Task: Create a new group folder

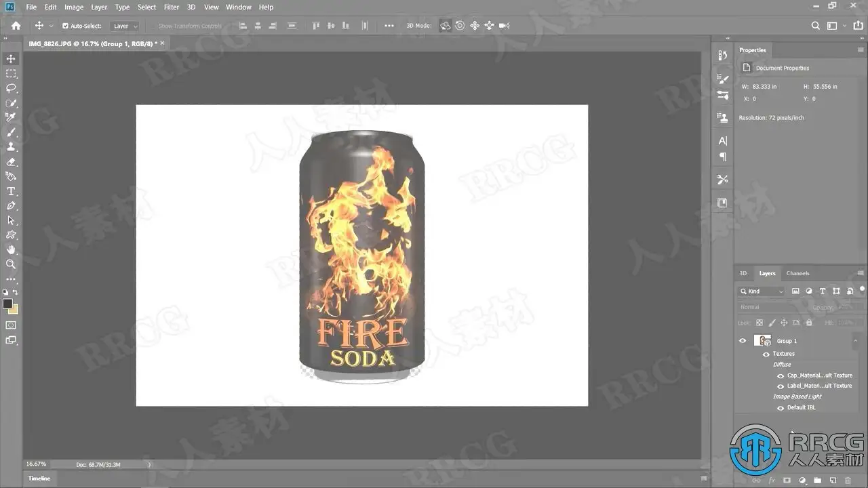Action: point(818,481)
